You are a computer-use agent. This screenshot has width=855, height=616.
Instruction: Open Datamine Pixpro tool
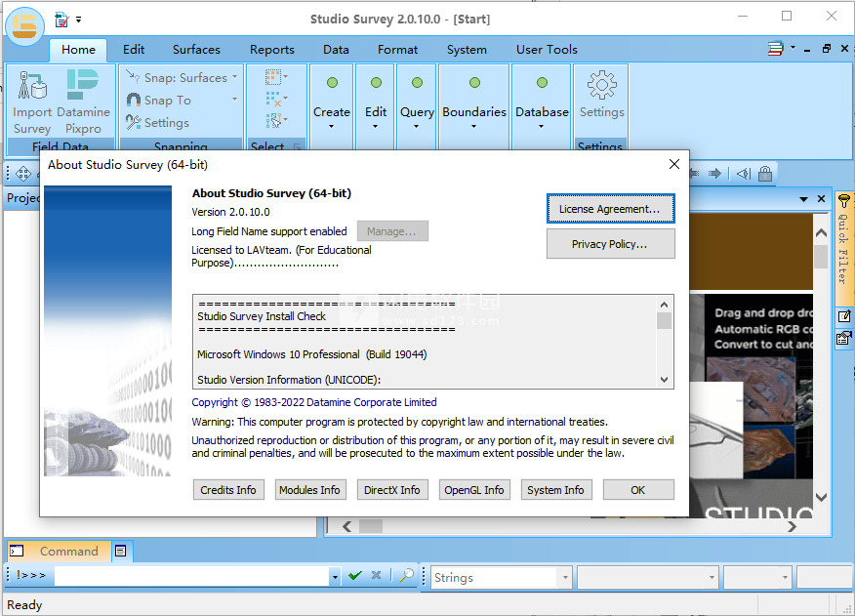pos(83,102)
